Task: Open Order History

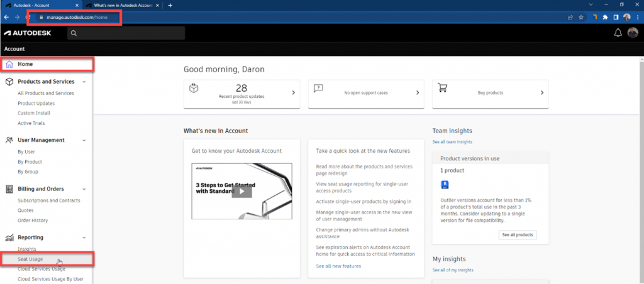Action: pyautogui.click(x=33, y=221)
